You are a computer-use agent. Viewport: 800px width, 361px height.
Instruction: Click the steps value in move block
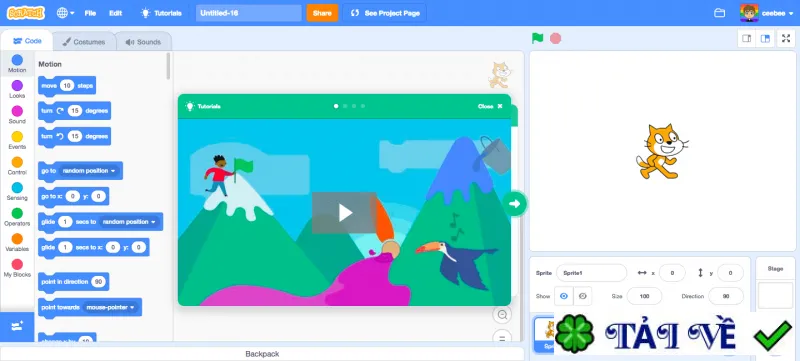67,86
